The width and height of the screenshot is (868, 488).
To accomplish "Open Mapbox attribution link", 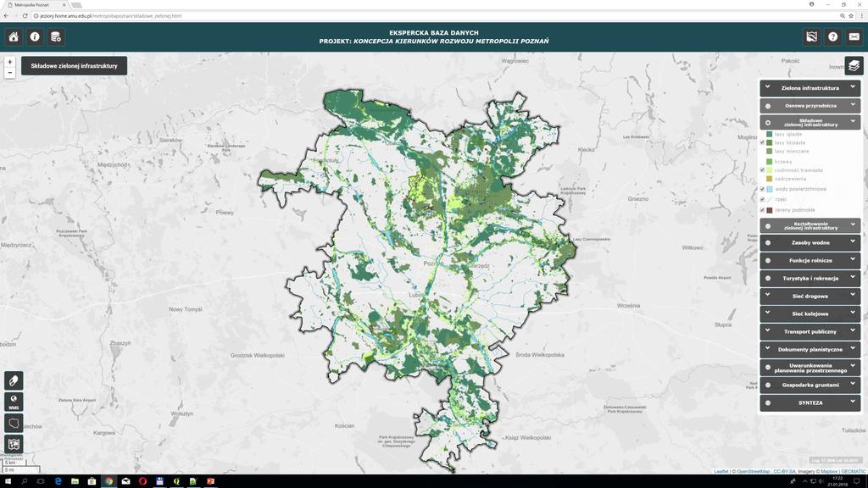I will (x=829, y=471).
